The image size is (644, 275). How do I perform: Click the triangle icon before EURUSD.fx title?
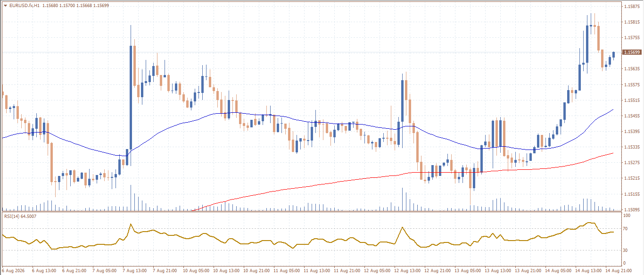pos(5,5)
